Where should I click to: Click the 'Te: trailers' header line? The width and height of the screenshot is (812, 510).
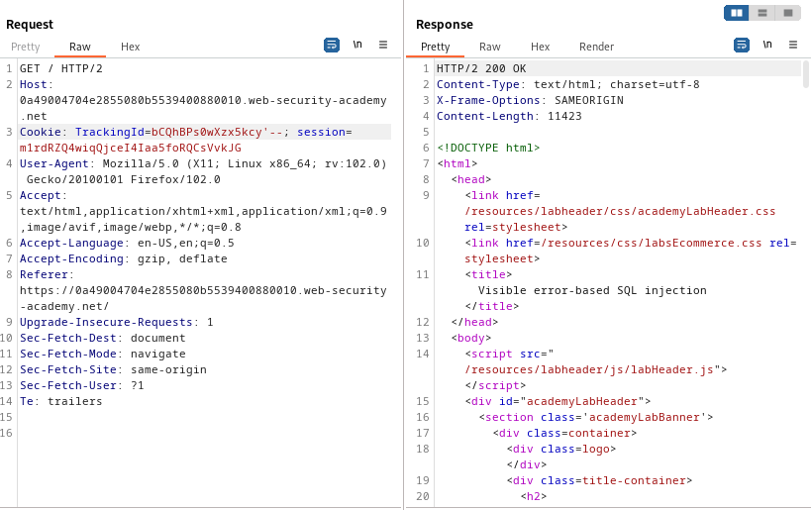tap(61, 401)
